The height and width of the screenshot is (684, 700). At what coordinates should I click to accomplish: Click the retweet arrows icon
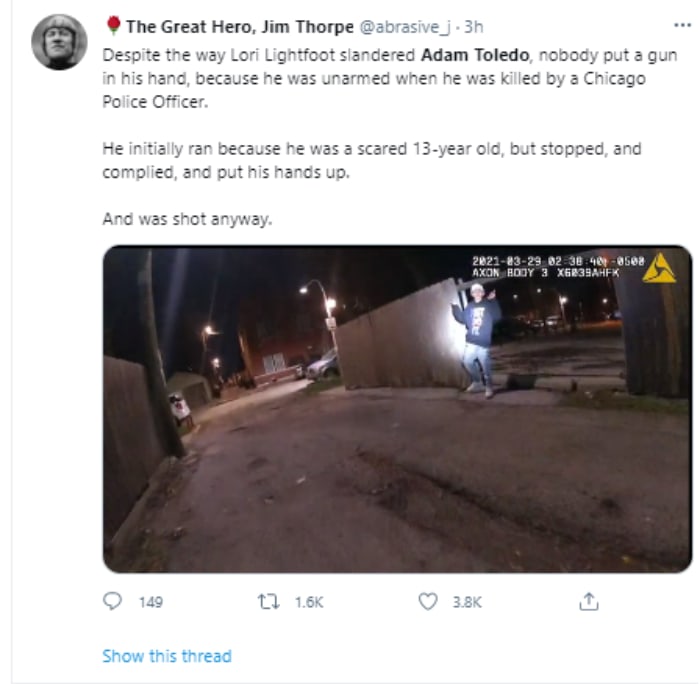pos(268,601)
